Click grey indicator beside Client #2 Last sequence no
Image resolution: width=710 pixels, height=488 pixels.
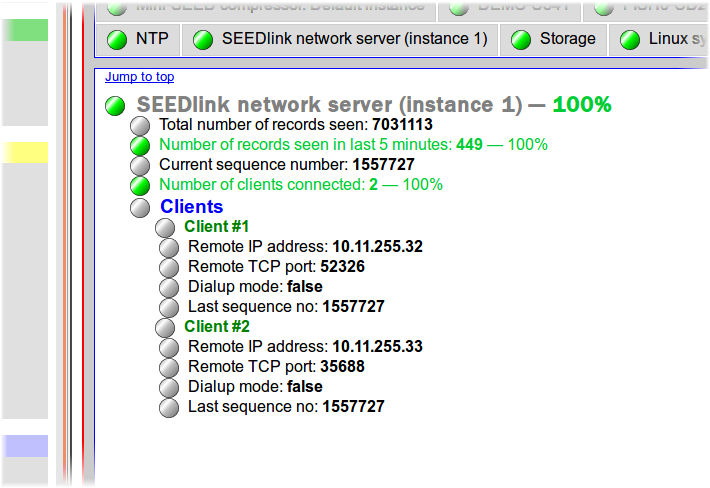tap(169, 407)
